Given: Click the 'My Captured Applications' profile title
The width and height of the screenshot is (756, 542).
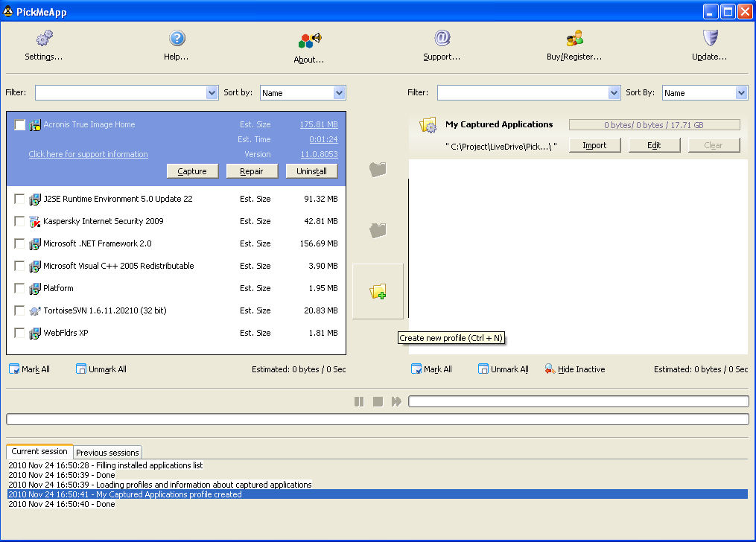Looking at the screenshot, I should tap(499, 124).
